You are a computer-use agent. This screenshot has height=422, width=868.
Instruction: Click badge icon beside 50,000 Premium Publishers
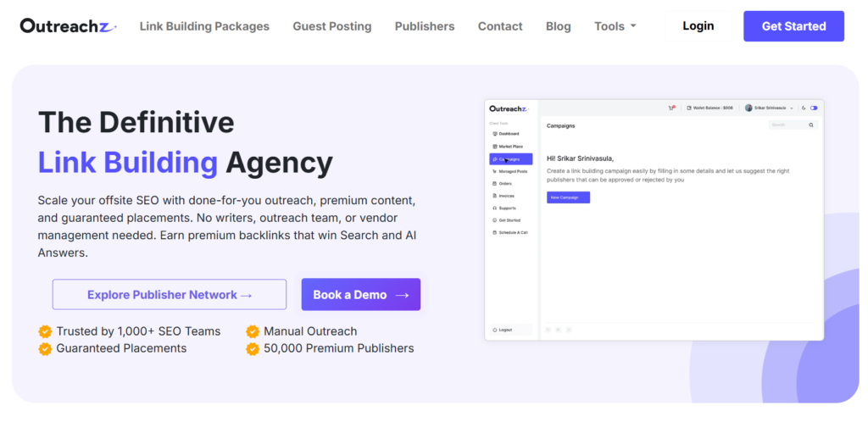[253, 348]
